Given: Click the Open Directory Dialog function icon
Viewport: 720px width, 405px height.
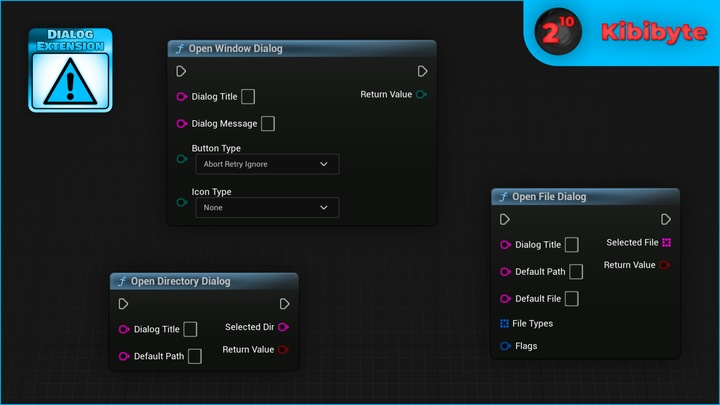Looking at the screenshot, I should (122, 281).
